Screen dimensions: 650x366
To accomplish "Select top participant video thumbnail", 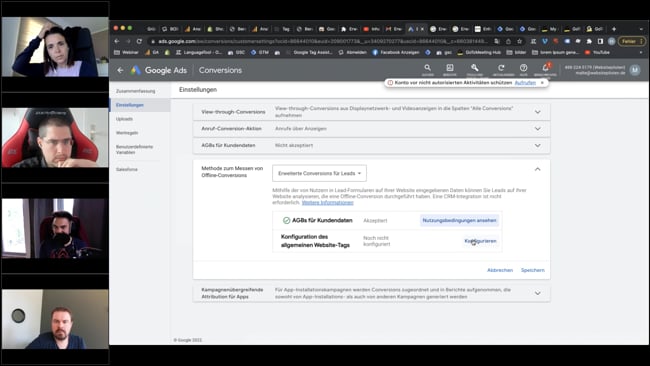I will [x=55, y=47].
